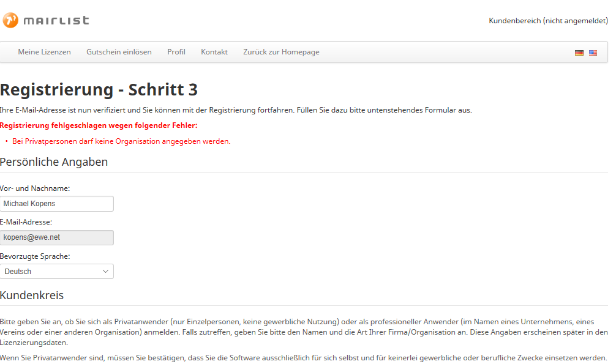Screen dimensions: 616x364
Task: Switch site language using the German flag icon
Action: pos(579,53)
